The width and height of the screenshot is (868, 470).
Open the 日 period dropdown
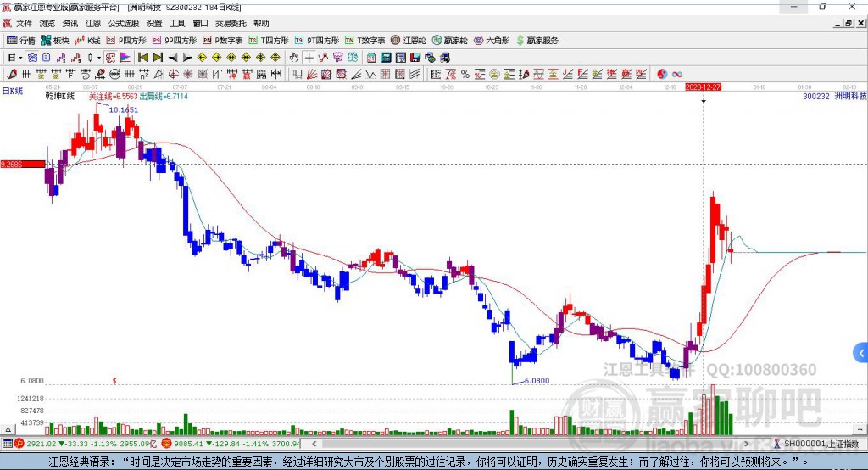click(x=14, y=58)
